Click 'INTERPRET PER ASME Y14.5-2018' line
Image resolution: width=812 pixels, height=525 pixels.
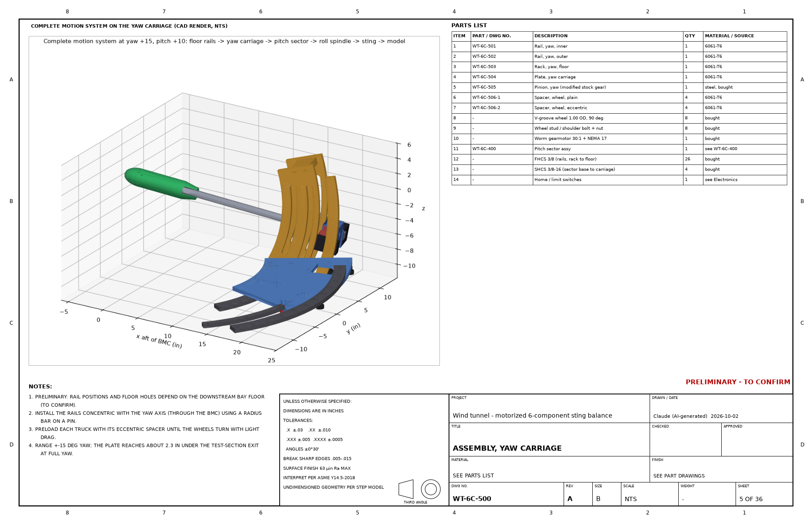pos(319,478)
